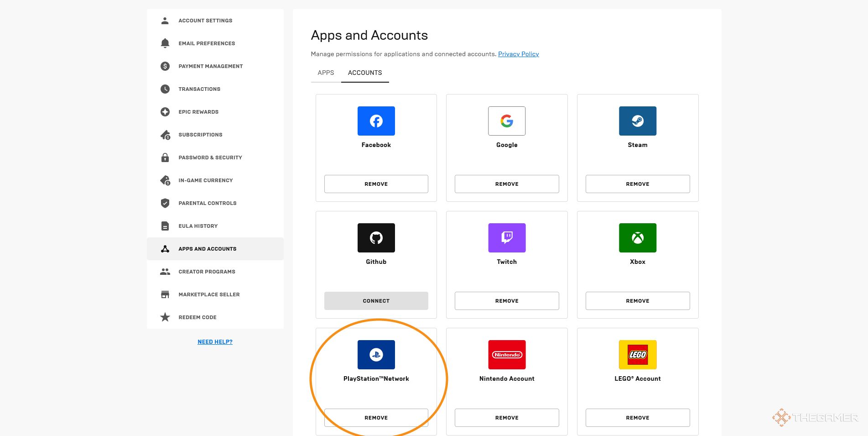Click the Creator Programs people icon
The image size is (868, 436).
point(165,272)
